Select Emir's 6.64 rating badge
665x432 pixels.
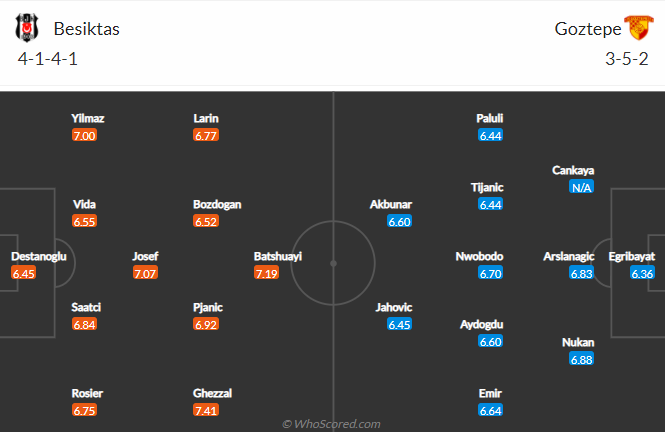(x=490, y=410)
